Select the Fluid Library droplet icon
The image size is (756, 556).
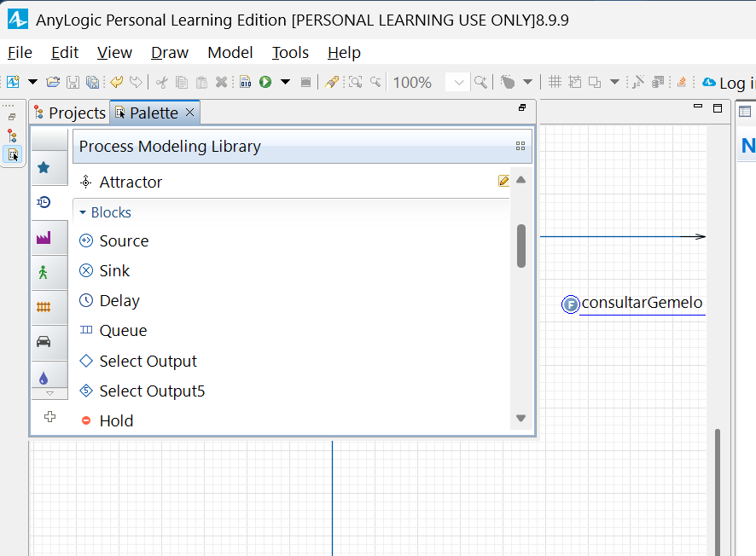point(44,378)
